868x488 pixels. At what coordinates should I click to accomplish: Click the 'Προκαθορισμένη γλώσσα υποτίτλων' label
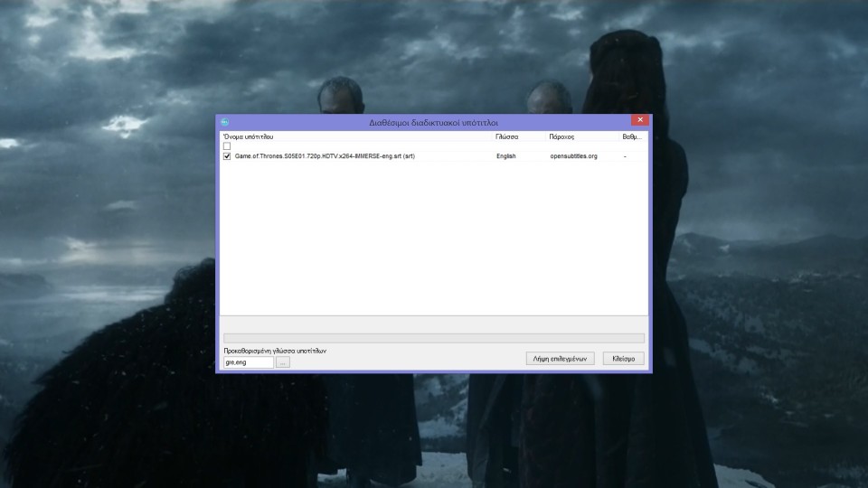(x=275, y=350)
